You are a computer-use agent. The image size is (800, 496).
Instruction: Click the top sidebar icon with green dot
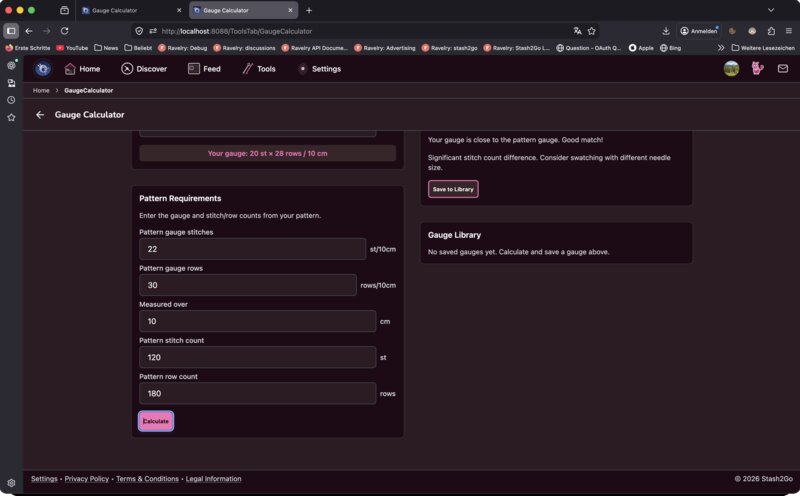(x=11, y=65)
